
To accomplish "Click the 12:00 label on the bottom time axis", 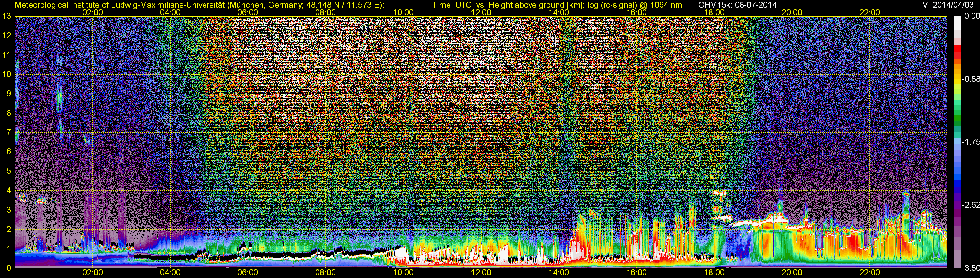I will coord(481,273).
